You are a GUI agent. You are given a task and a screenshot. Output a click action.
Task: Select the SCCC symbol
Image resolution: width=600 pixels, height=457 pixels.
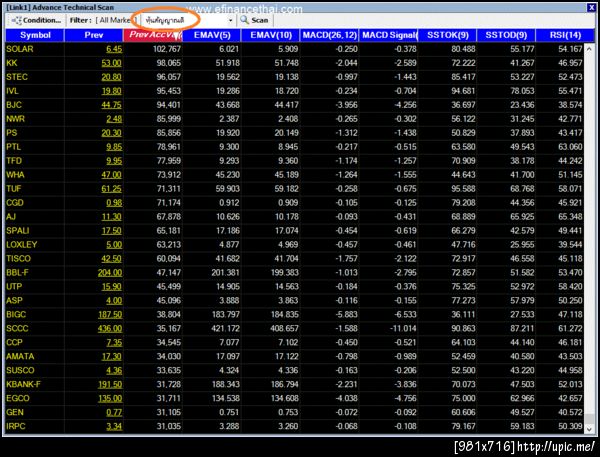coord(17,328)
